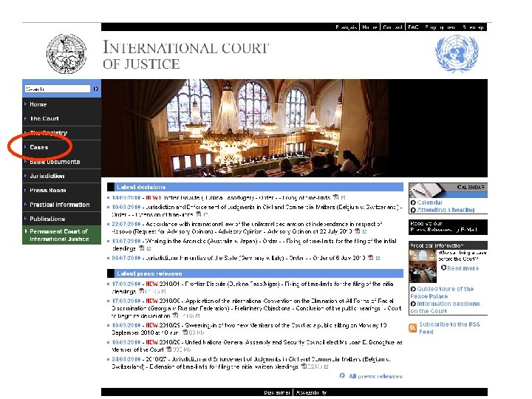Open the Calendar link
The width and height of the screenshot is (532, 399).
[x=430, y=202]
